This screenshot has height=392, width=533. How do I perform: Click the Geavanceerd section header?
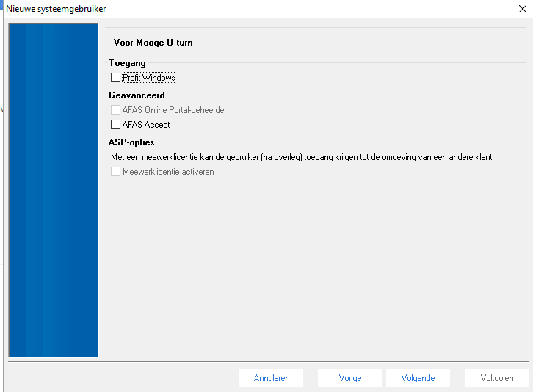point(137,95)
